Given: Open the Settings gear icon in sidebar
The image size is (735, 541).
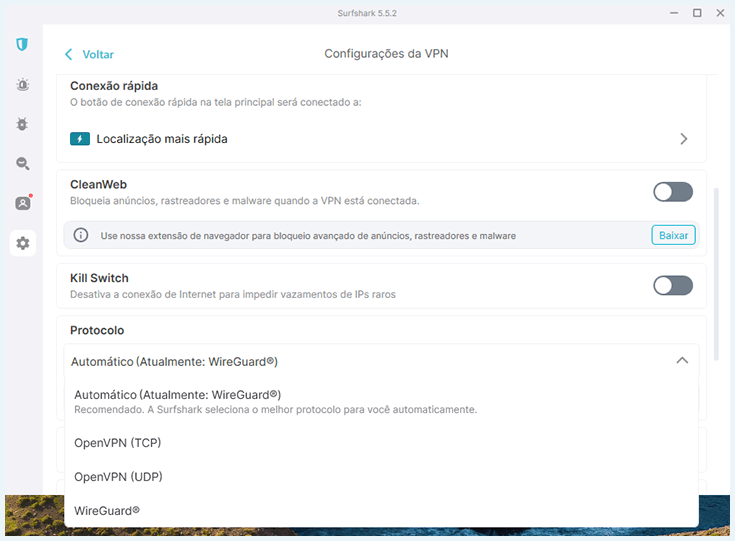Looking at the screenshot, I should (x=22, y=243).
